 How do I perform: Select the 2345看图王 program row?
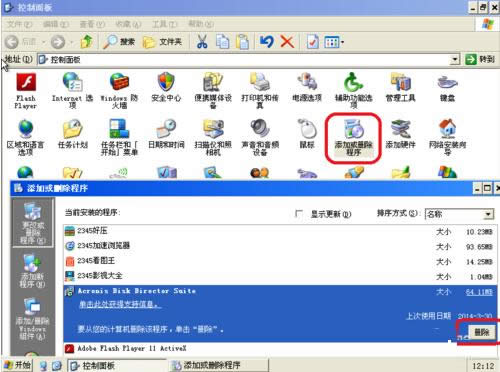tap(279, 261)
